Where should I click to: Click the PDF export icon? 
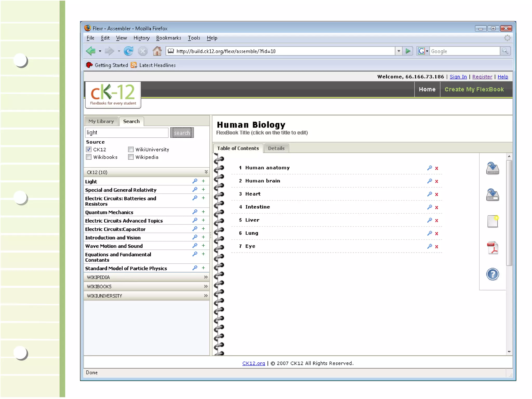pyautogui.click(x=493, y=248)
